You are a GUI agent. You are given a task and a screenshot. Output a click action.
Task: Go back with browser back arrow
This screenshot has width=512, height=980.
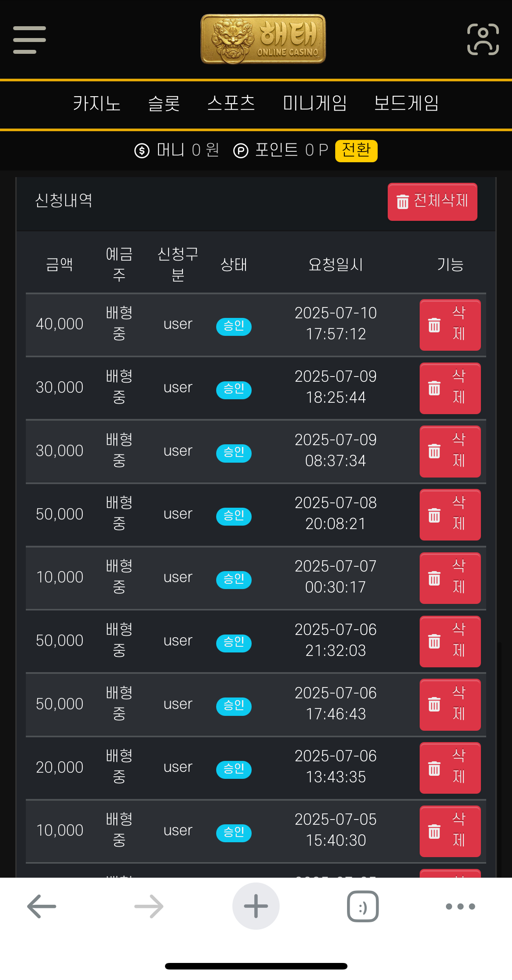42,906
